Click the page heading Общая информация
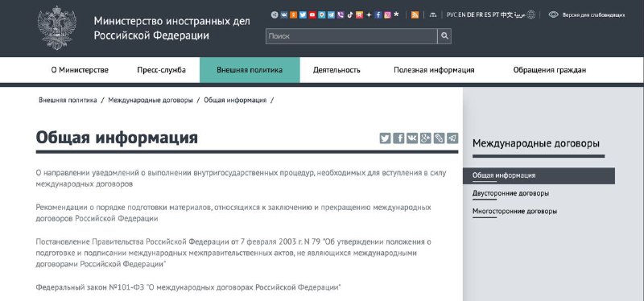The width and height of the screenshot is (644, 301). [117, 138]
